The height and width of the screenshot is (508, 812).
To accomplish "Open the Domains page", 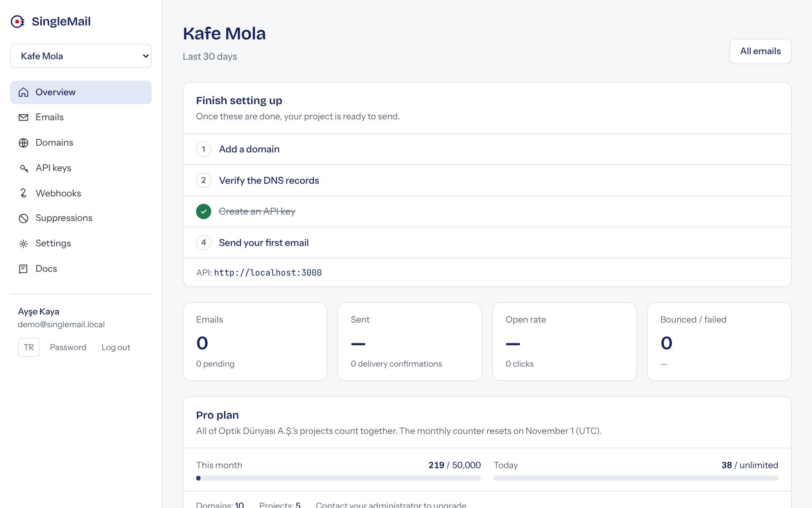I will pyautogui.click(x=81, y=143).
